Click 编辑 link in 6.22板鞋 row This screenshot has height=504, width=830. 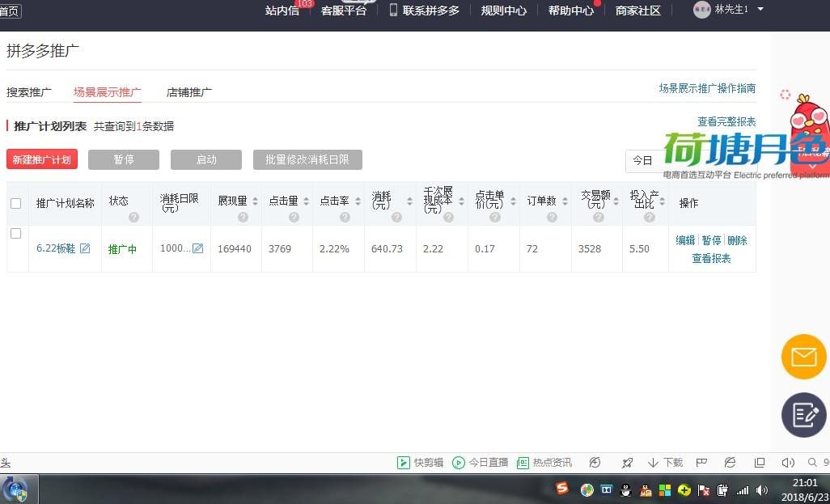(x=685, y=240)
